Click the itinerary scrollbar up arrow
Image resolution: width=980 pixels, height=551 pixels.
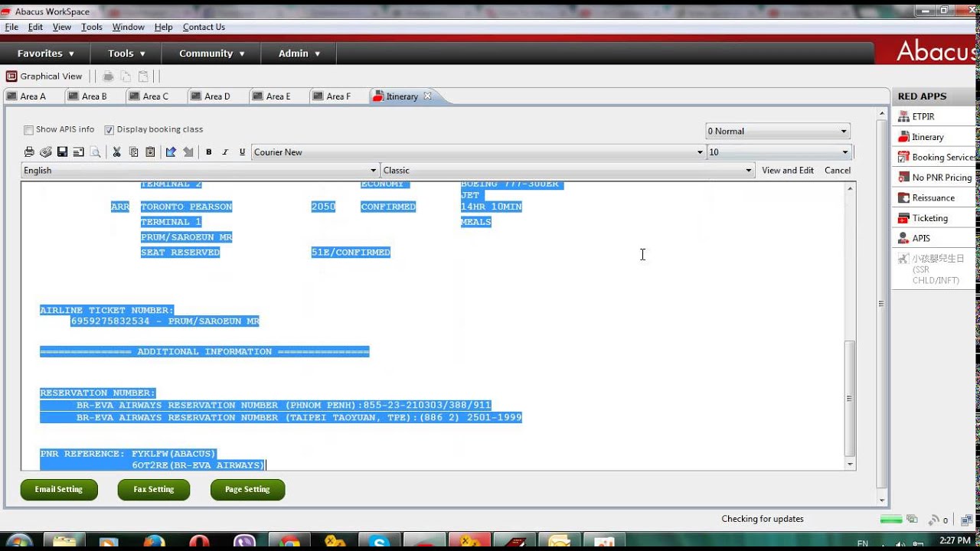(849, 187)
